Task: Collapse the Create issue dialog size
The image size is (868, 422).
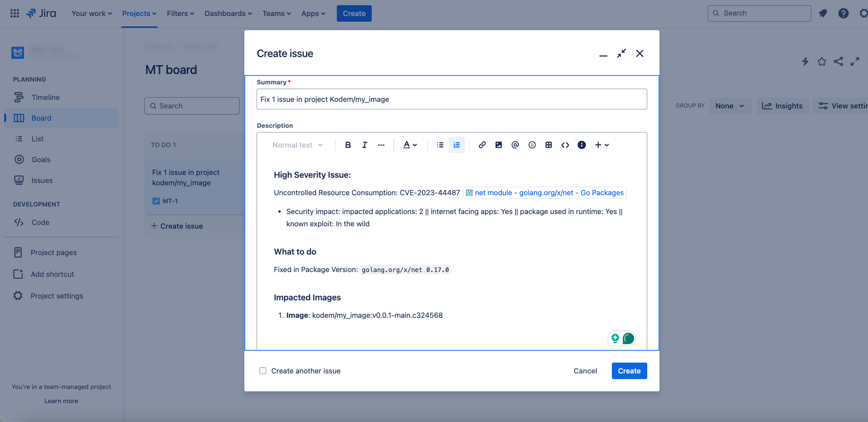Action: (x=621, y=54)
